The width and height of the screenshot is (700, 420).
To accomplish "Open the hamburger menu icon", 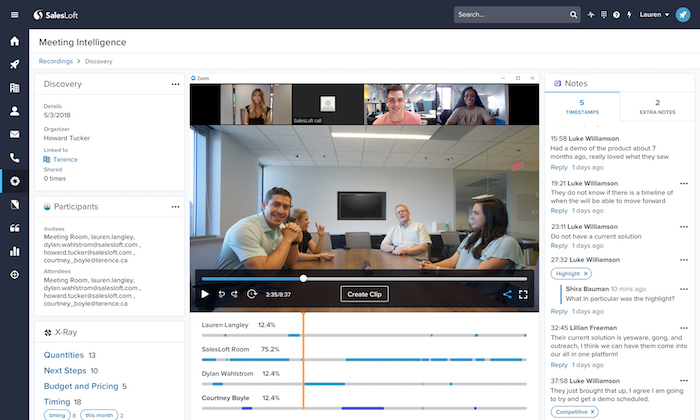I will pos(15,15).
